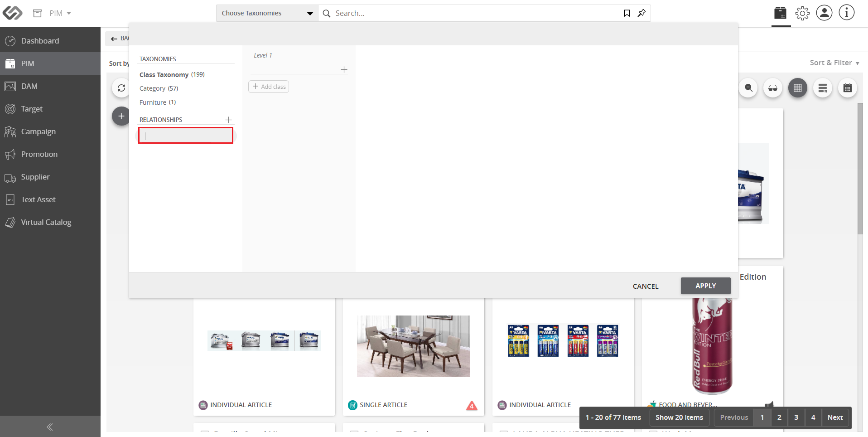Go to page 1
This screenshot has height=437, width=868.
click(762, 418)
